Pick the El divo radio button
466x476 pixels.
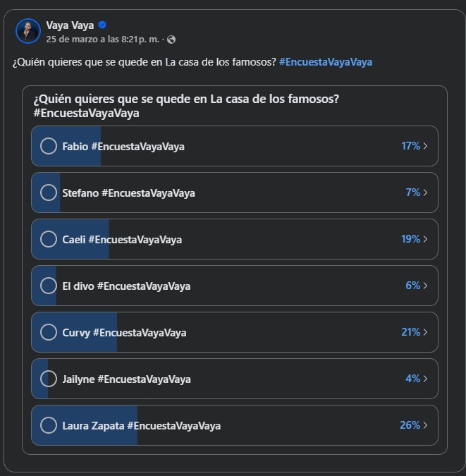49,286
